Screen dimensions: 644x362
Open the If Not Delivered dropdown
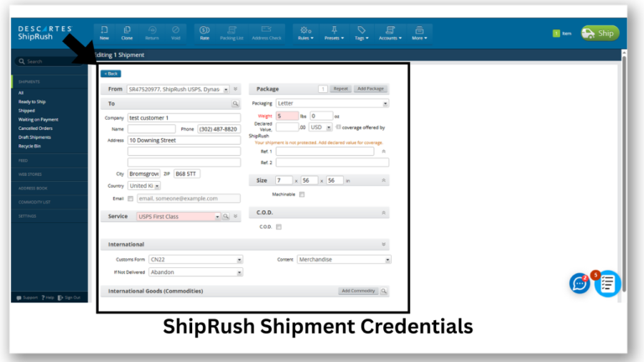click(x=195, y=272)
